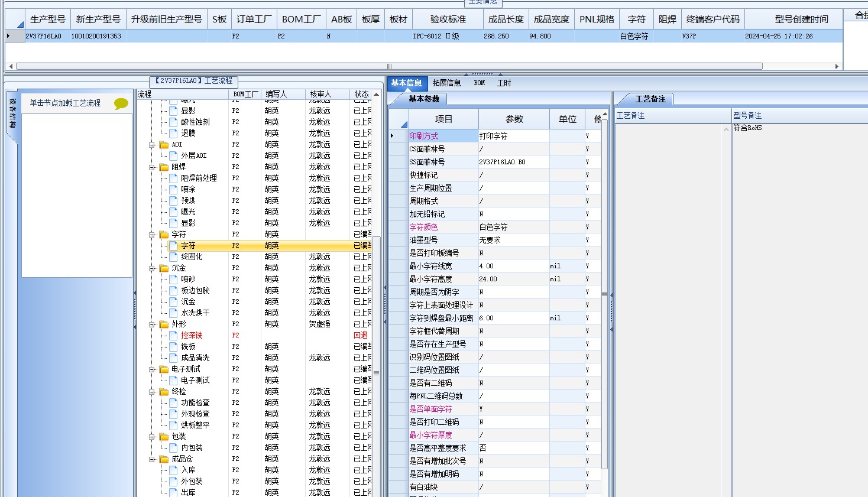
Task: Collapse the 字符 folder node
Action: pos(153,235)
